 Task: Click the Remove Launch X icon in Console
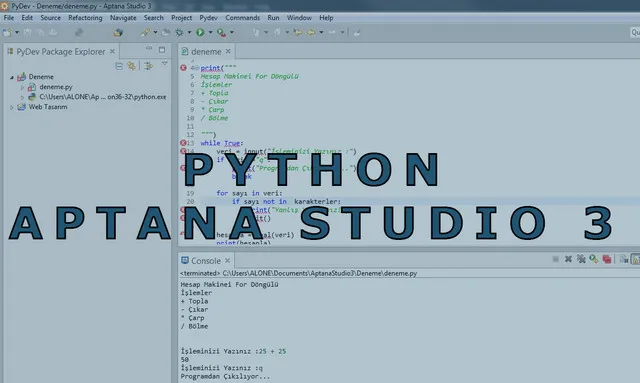[x=568, y=259]
